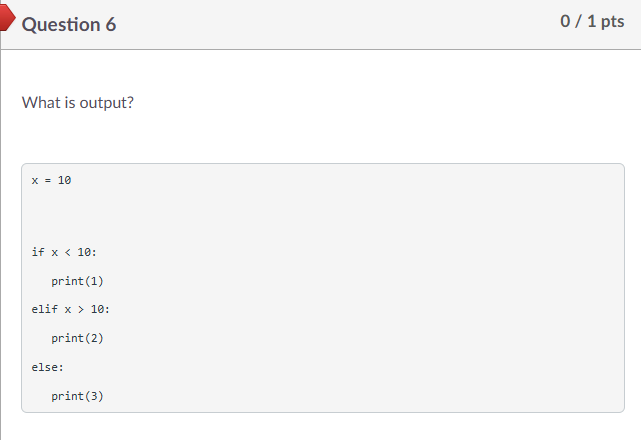641x440 pixels.
Task: Click the greater-than sign in the elif condition
Action: pyautogui.click(x=80, y=309)
